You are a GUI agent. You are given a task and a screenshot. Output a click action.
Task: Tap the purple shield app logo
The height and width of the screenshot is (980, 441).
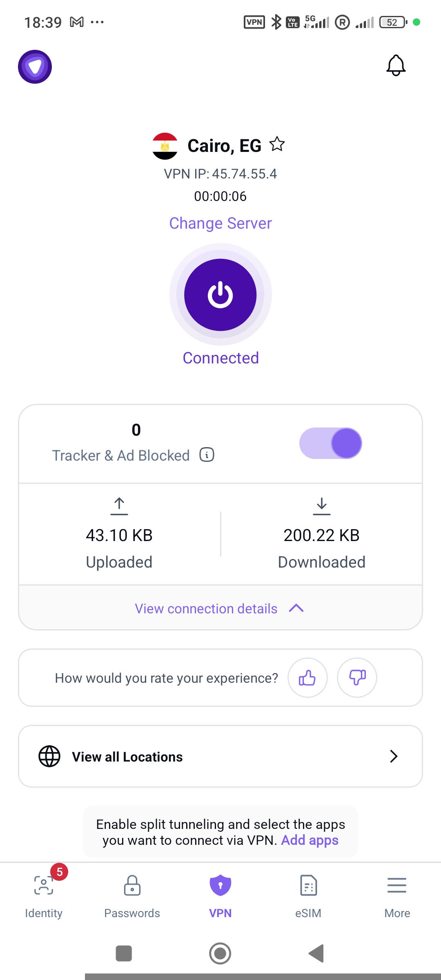pyautogui.click(x=35, y=67)
